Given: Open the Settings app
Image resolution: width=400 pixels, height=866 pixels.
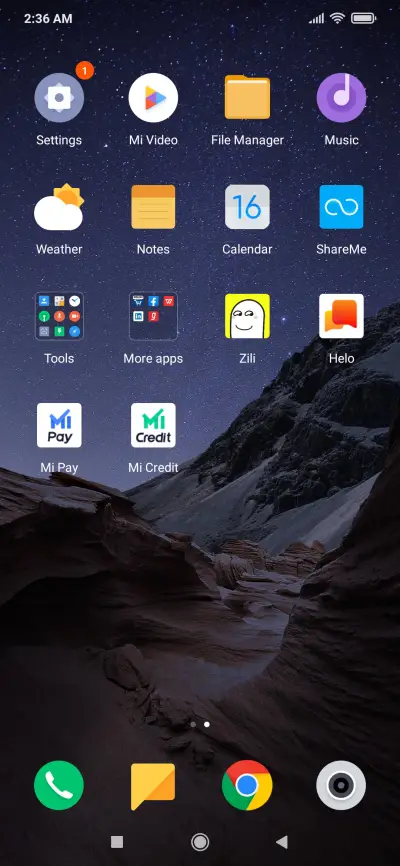Looking at the screenshot, I should coord(59,98).
